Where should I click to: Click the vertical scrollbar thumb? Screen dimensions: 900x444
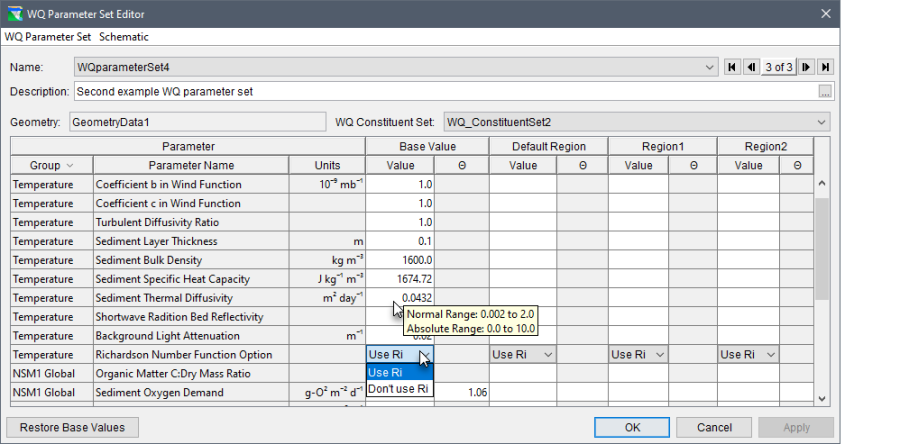point(821,248)
